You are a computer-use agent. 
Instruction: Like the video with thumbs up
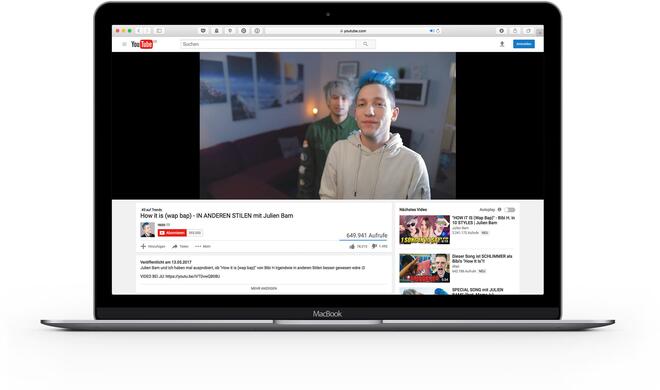(352, 247)
